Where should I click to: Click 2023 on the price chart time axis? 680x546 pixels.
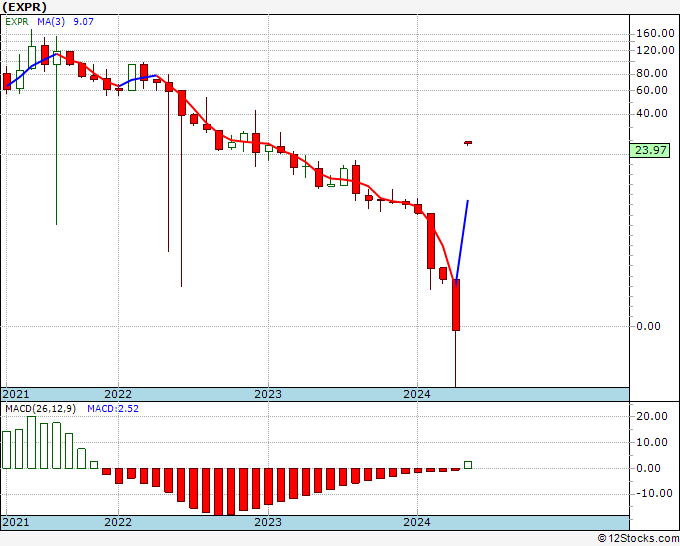(x=268, y=394)
